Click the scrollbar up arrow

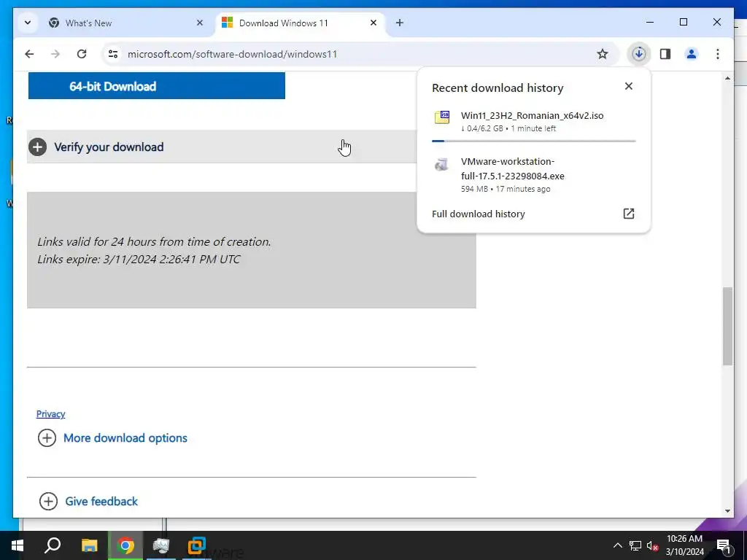pos(727,78)
